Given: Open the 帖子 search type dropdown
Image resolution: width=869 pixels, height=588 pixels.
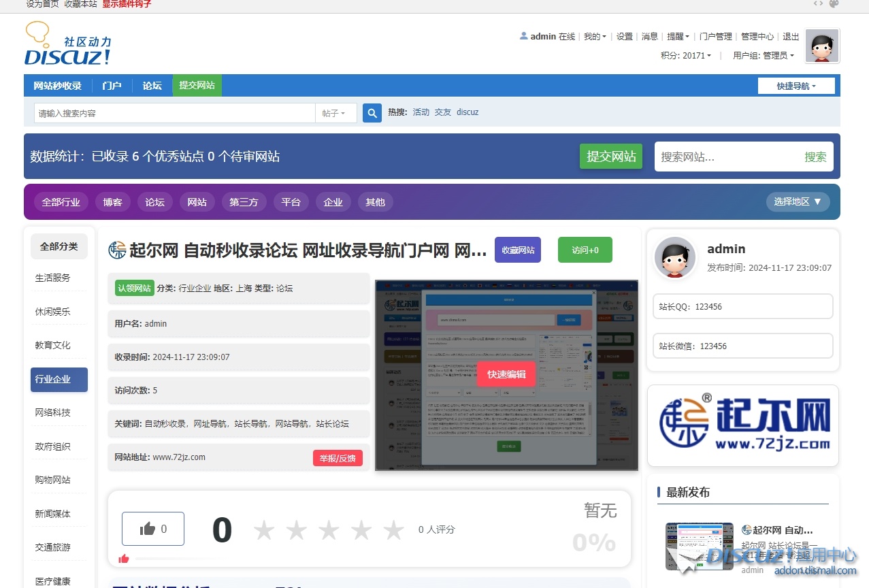Looking at the screenshot, I should (335, 113).
